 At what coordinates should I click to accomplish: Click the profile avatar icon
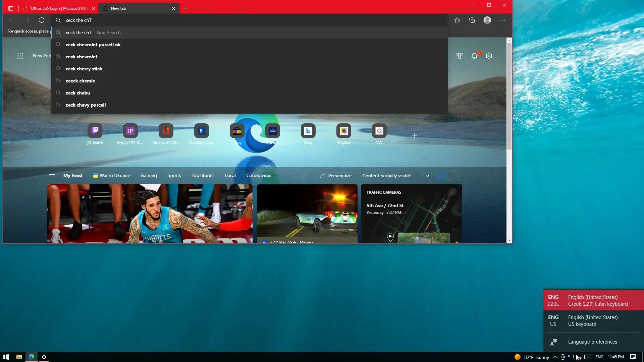point(487,20)
